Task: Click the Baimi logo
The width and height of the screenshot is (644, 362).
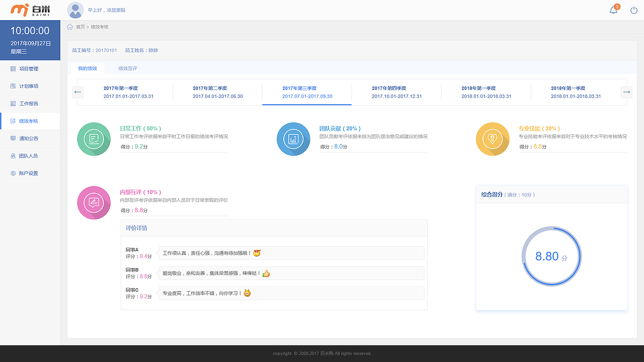Action: tap(30, 10)
